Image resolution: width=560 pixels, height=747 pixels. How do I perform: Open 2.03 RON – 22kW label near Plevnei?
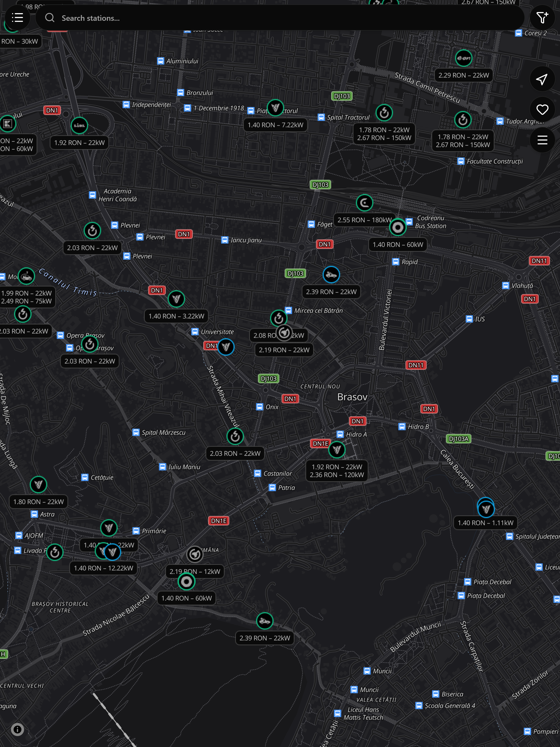[x=92, y=248]
